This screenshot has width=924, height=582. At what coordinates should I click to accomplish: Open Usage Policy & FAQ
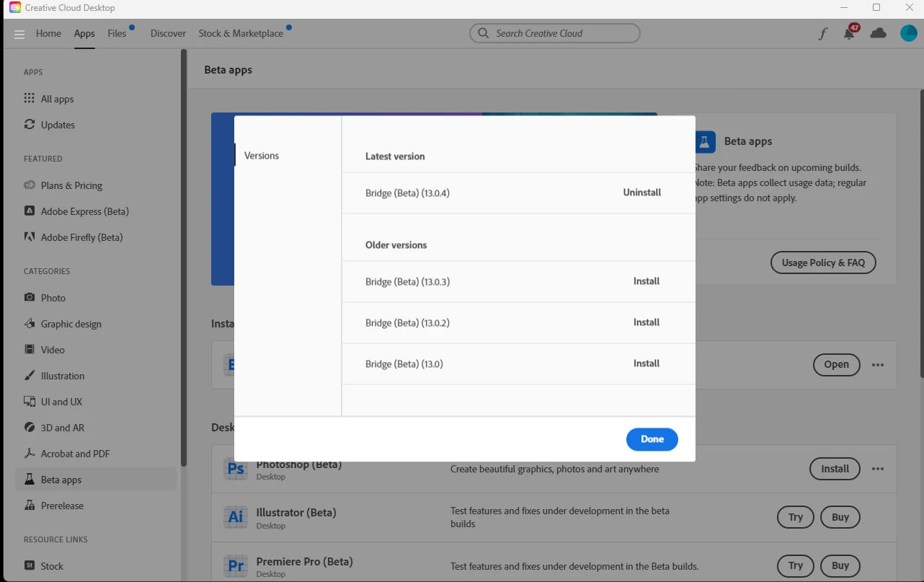(x=823, y=263)
